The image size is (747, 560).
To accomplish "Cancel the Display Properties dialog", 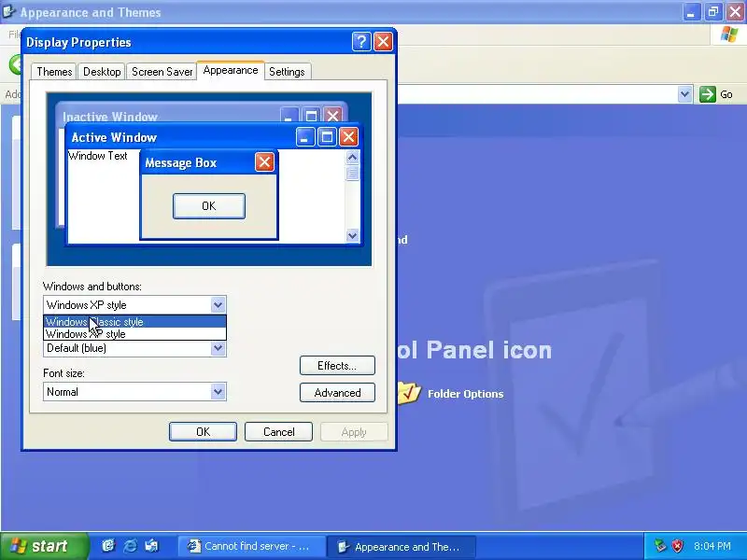I will tap(278, 432).
